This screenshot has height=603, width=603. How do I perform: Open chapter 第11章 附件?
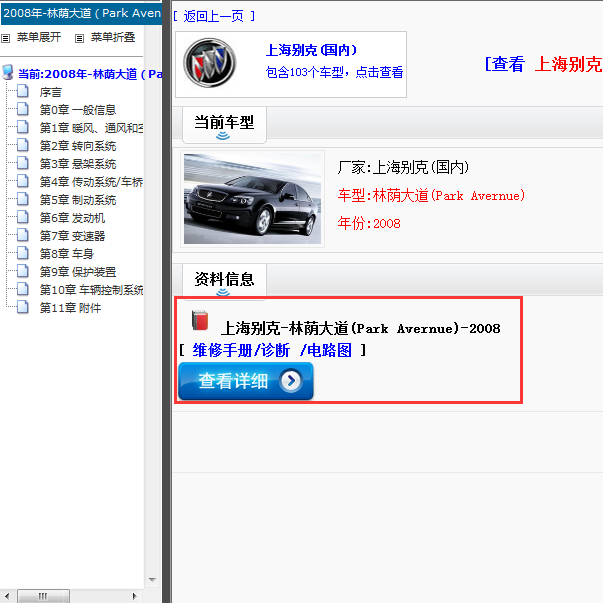tap(70, 308)
